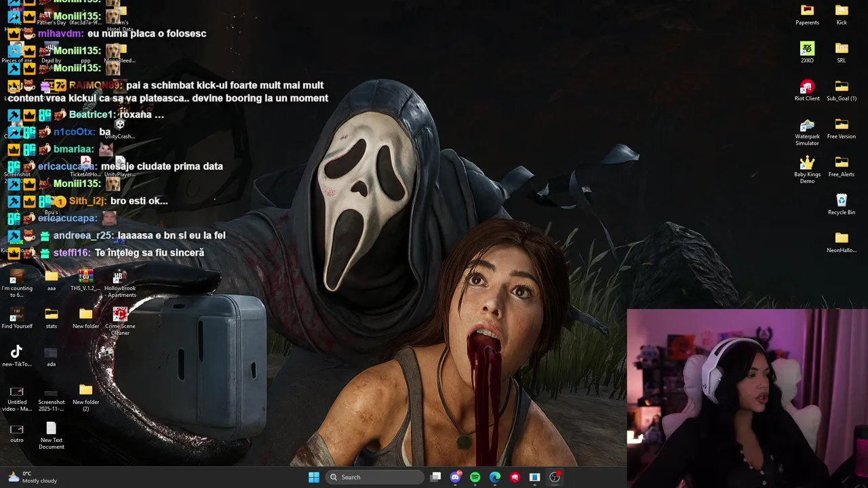Click mihavdm's chat message

[x=146, y=33]
